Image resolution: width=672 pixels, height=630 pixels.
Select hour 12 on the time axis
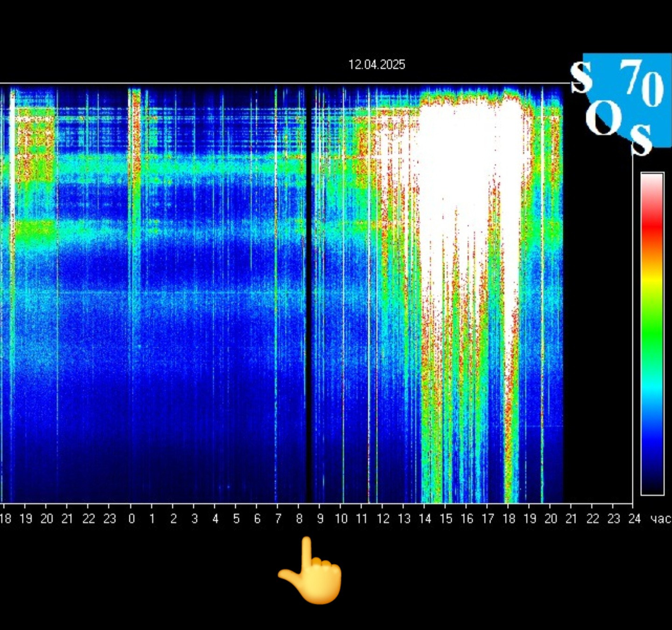383,519
